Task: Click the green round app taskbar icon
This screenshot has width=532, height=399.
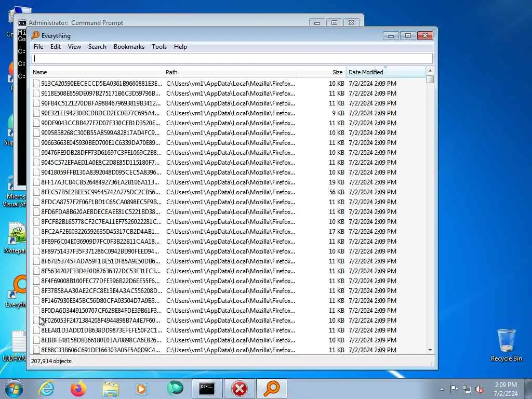Action: 175,388
